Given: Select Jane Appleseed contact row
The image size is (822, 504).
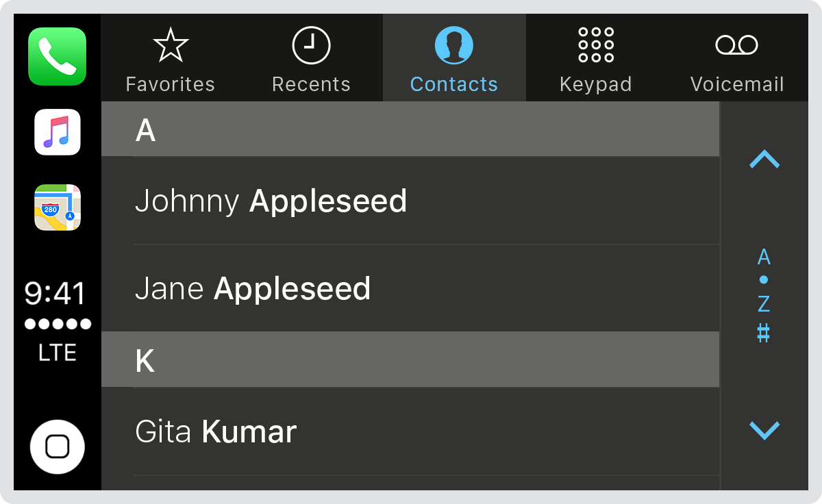Looking at the screenshot, I should coord(411,288).
